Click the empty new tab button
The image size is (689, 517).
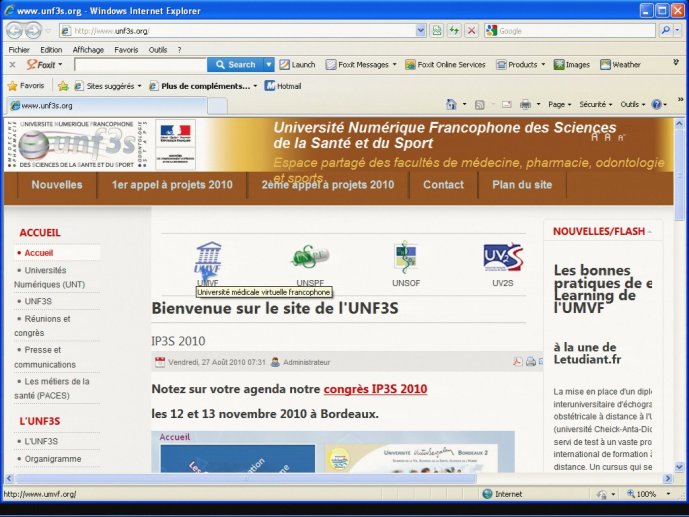[217, 106]
